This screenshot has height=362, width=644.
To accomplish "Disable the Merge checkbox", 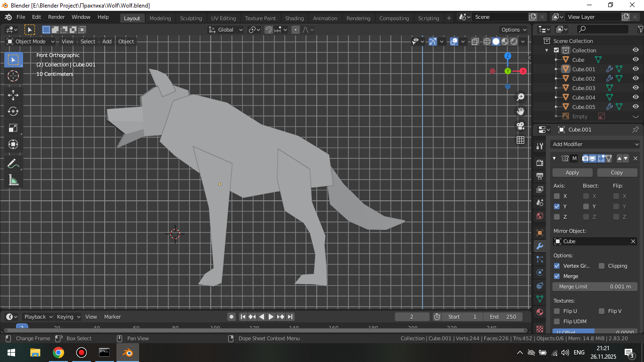I will point(557,276).
